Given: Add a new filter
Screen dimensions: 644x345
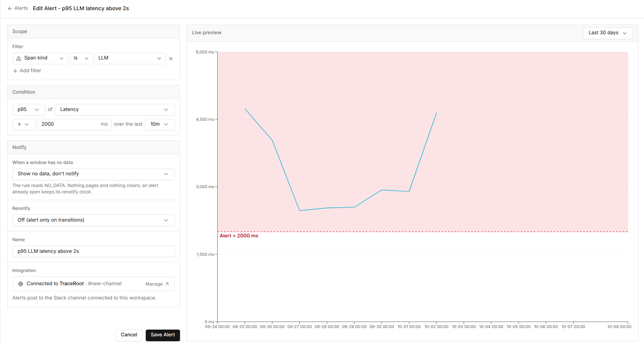Looking at the screenshot, I should 27,71.
